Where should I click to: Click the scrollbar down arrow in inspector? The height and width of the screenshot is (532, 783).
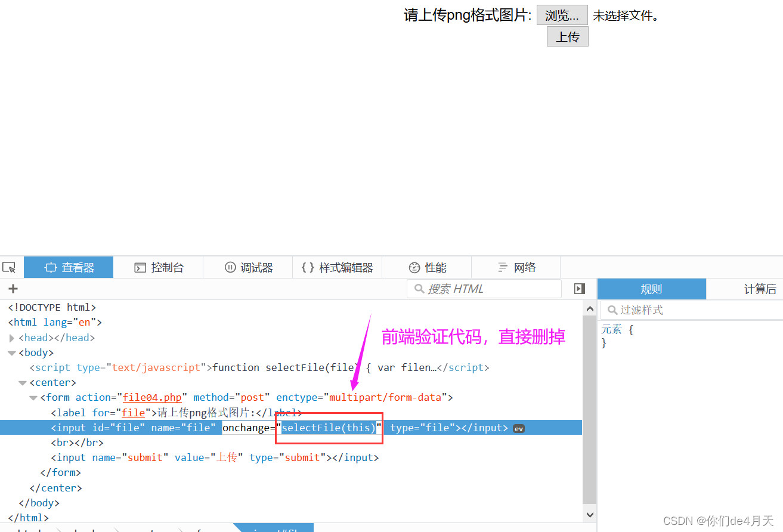(590, 514)
